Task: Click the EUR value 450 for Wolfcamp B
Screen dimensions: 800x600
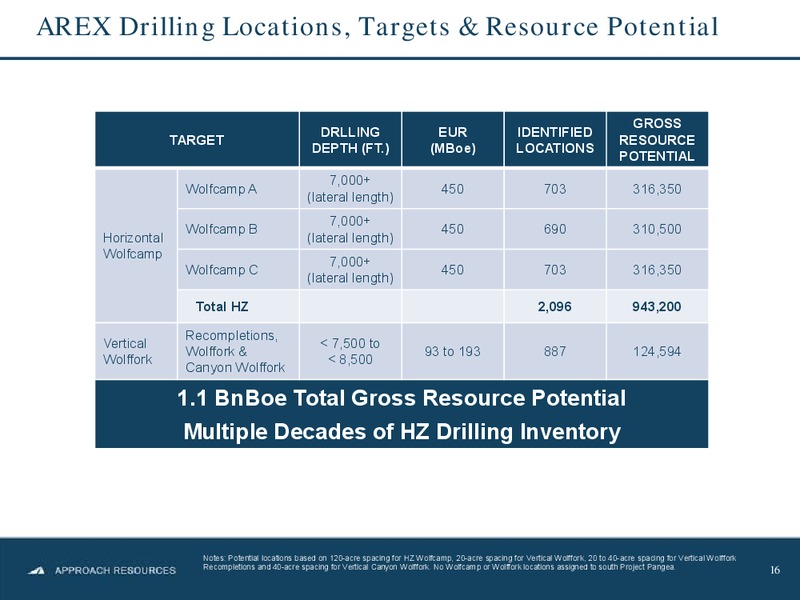Action: (453, 229)
